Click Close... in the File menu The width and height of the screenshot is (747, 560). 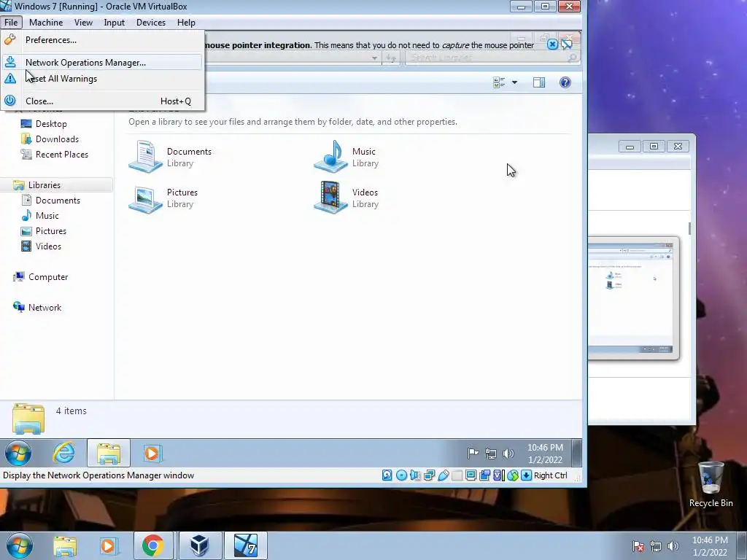pos(102,101)
